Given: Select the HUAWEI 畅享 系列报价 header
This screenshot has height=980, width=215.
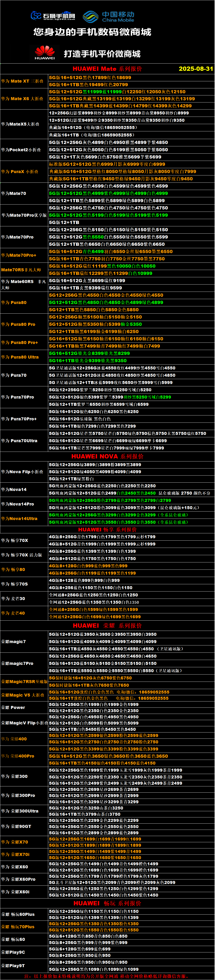Looking at the screenshot, I should tap(107, 529).
